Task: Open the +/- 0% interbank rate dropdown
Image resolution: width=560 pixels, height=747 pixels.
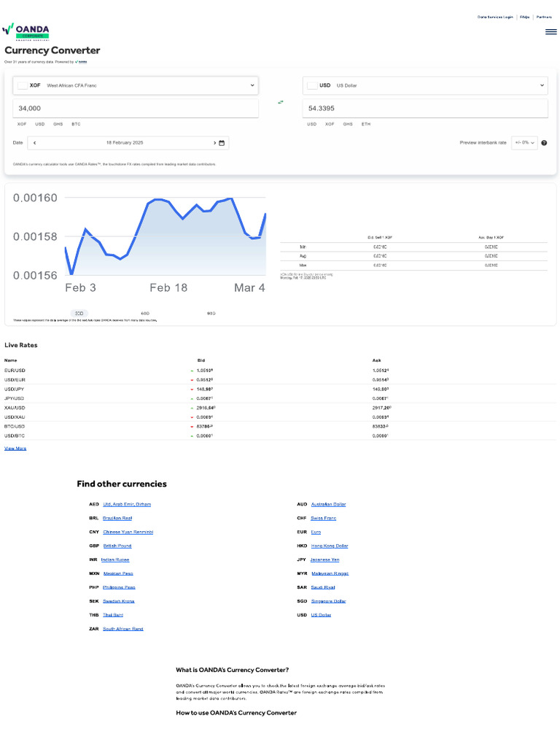Action: [x=524, y=143]
